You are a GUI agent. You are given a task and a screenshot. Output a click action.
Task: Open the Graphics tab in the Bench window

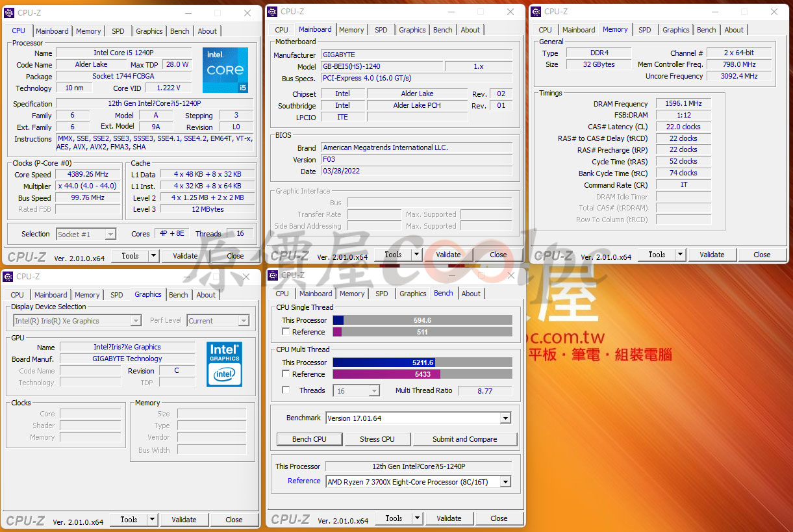point(413,294)
